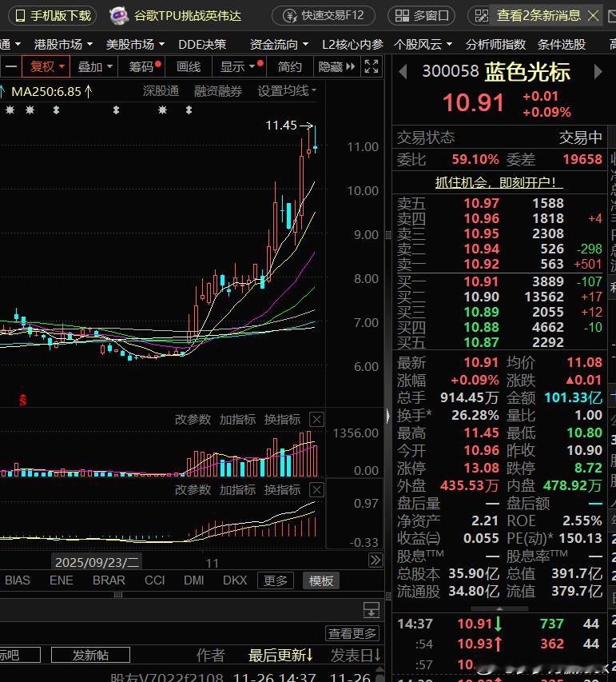
Task: Click the 买二 volume 13562
Action: click(x=544, y=297)
